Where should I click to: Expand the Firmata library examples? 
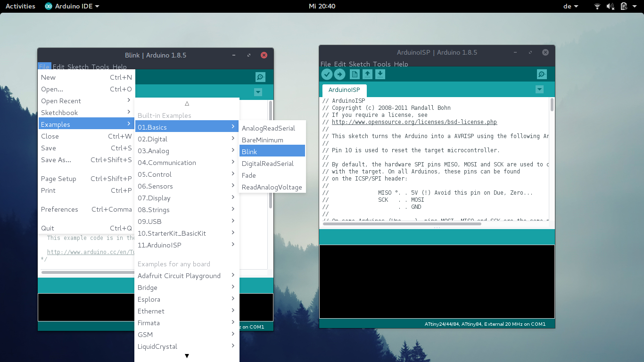pos(187,323)
